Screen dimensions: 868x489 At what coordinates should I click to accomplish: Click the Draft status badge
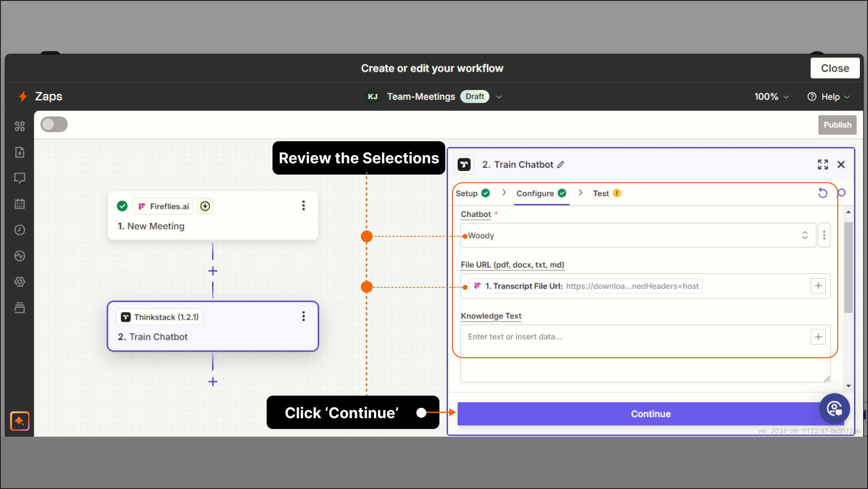point(475,97)
